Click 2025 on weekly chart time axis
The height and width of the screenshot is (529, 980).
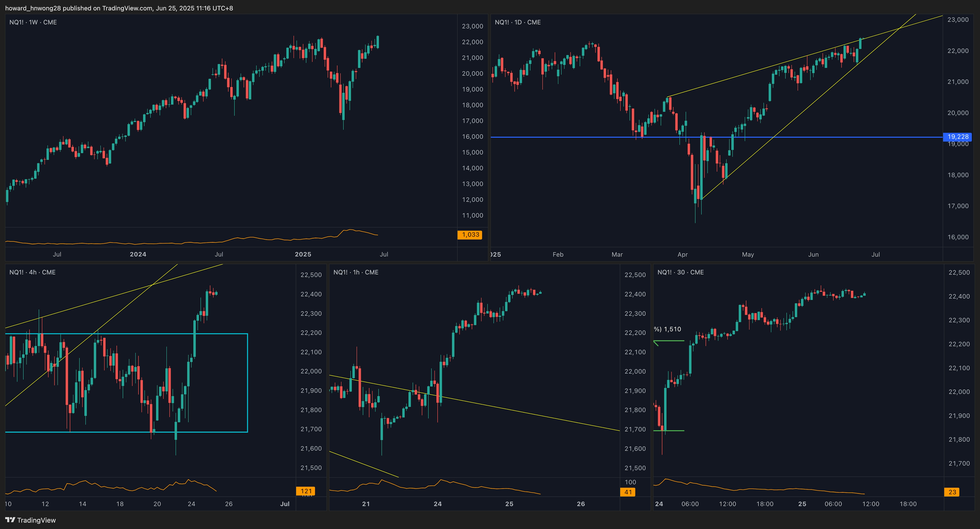(303, 254)
